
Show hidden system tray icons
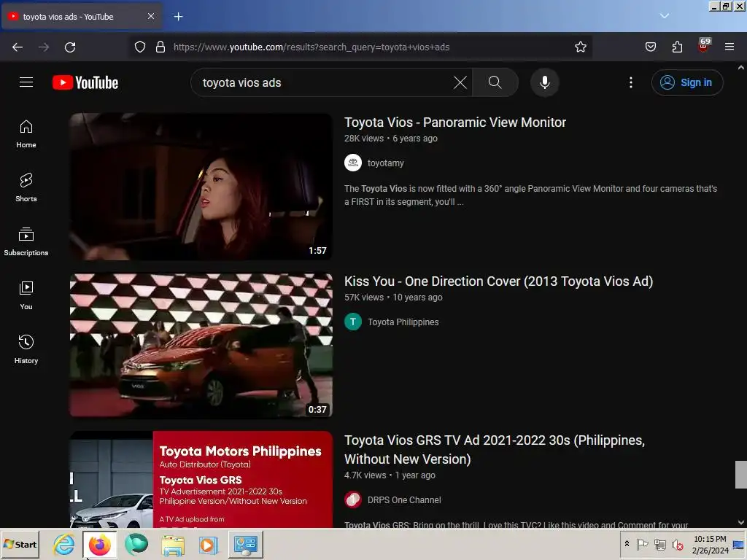pos(627,544)
